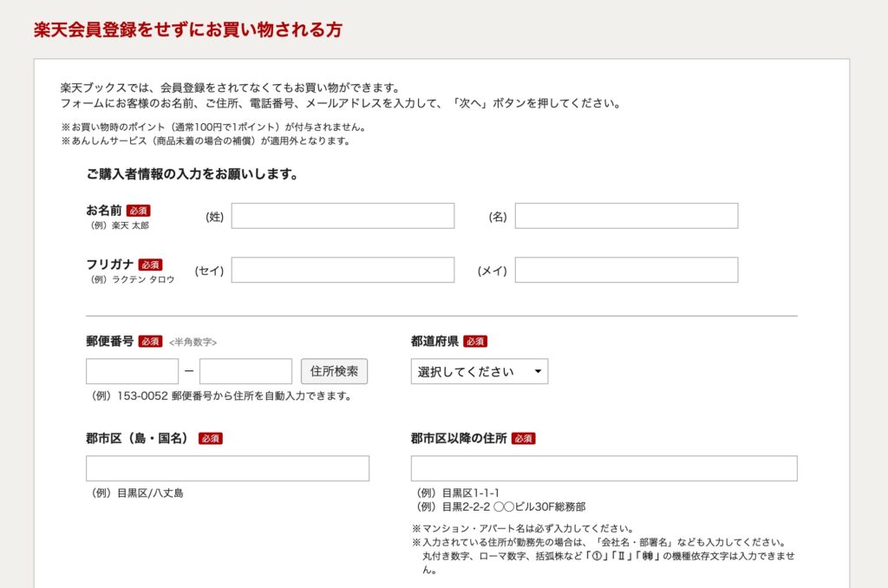Click the second postal code box after the dash
This screenshot has height=588, width=888.
(245, 371)
